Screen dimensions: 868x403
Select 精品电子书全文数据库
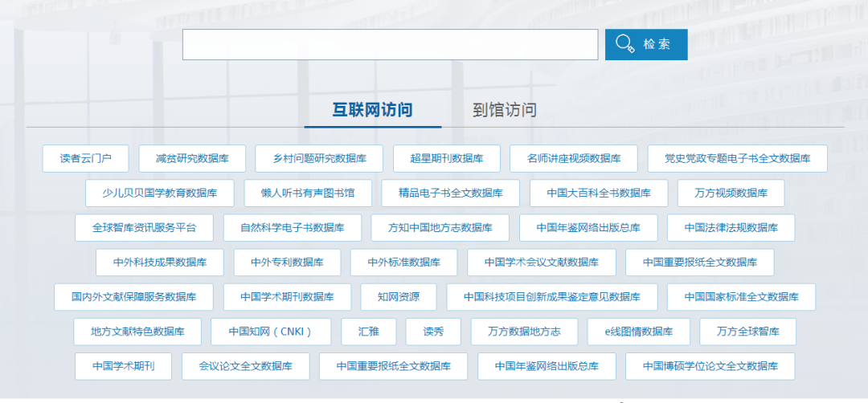[451, 193]
